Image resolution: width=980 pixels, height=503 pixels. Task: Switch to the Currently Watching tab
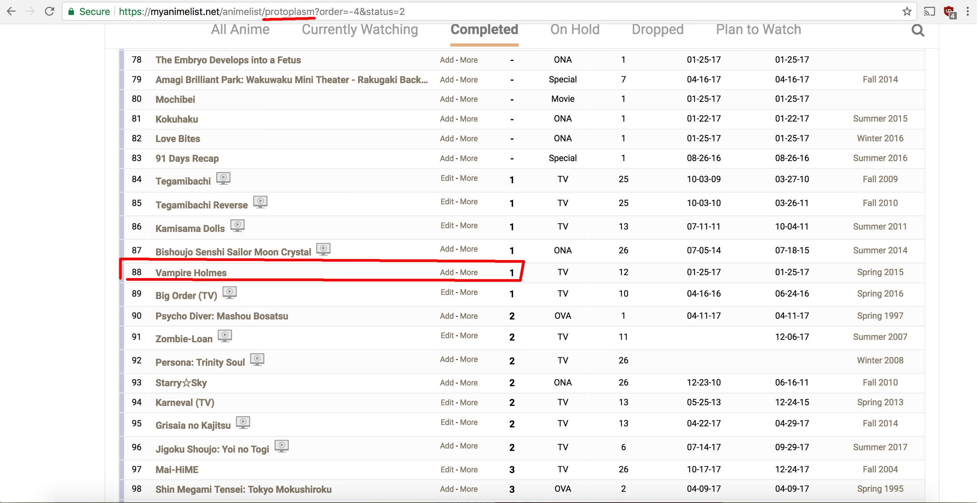[359, 30]
